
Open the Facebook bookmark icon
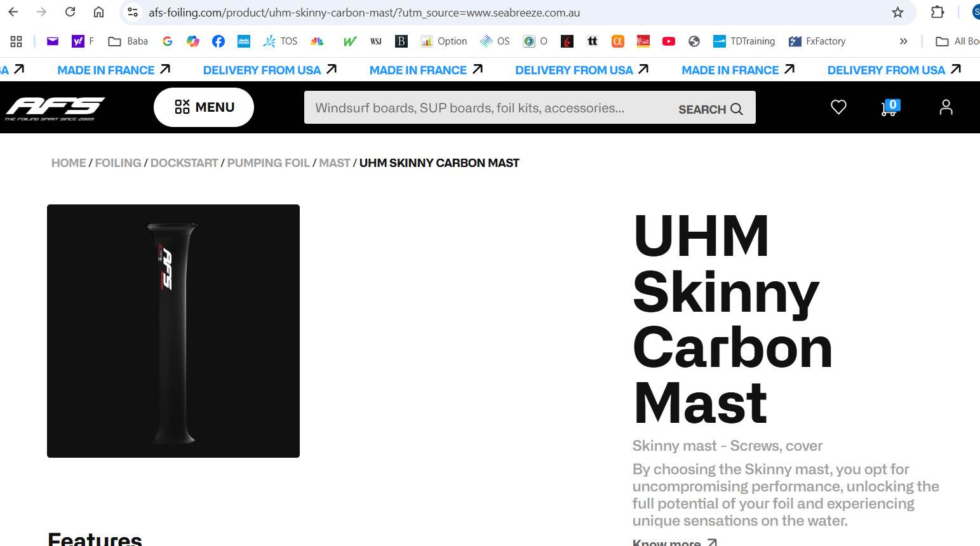[218, 41]
